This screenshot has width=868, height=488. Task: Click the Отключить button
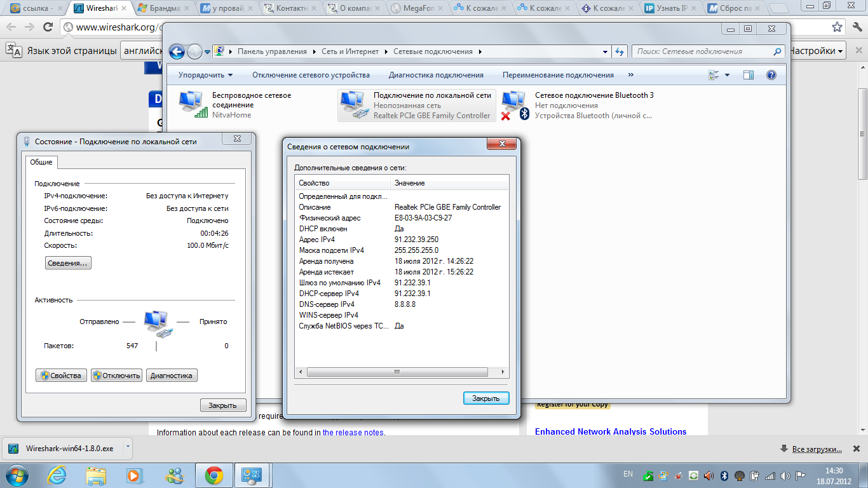pos(116,376)
